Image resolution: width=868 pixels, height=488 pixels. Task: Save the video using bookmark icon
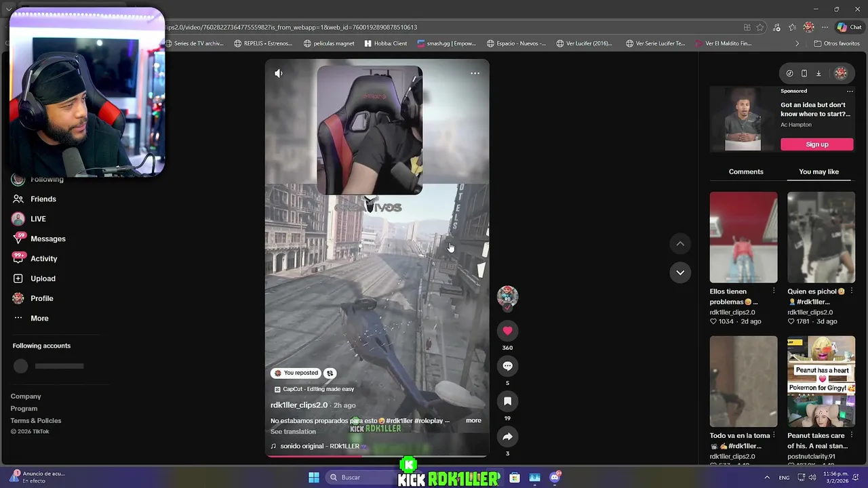(507, 401)
